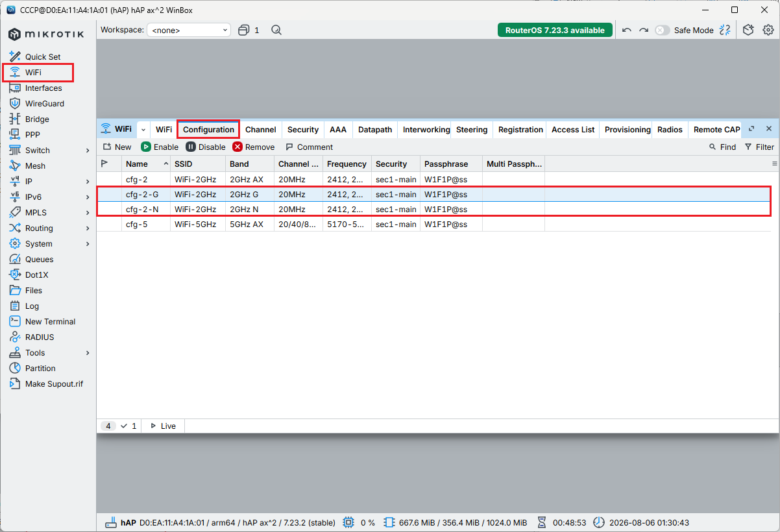The width and height of the screenshot is (780, 532).
Task: Open the WiFi menu in the sidebar
Action: tap(33, 73)
